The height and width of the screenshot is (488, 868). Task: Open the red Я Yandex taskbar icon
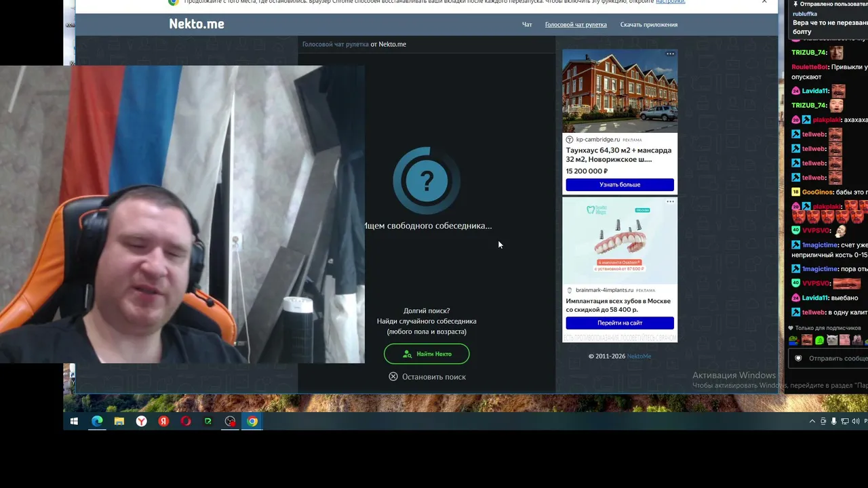[163, 422]
